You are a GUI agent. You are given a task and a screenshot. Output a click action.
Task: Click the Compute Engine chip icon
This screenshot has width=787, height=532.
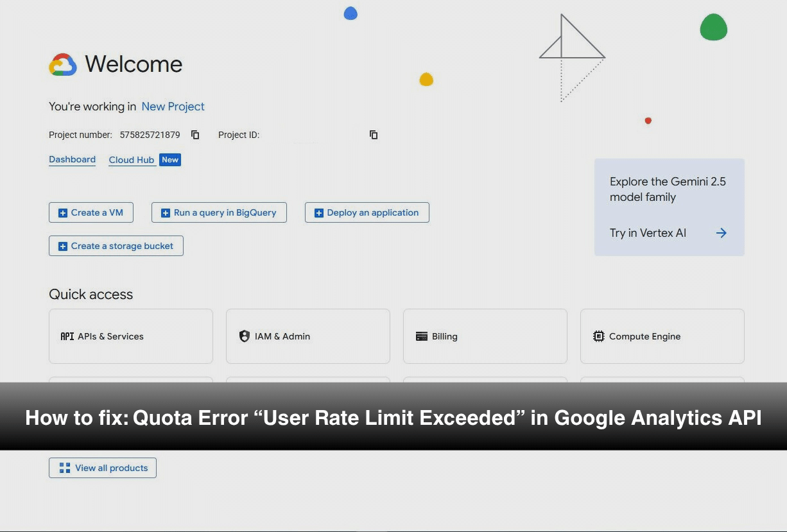point(599,336)
